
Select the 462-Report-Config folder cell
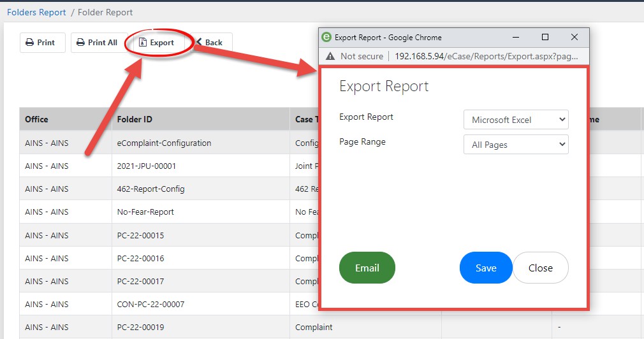point(201,189)
